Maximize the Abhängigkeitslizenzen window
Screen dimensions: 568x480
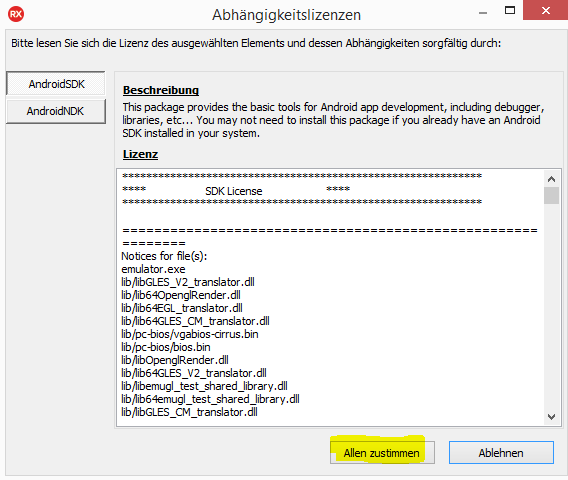(510, 11)
